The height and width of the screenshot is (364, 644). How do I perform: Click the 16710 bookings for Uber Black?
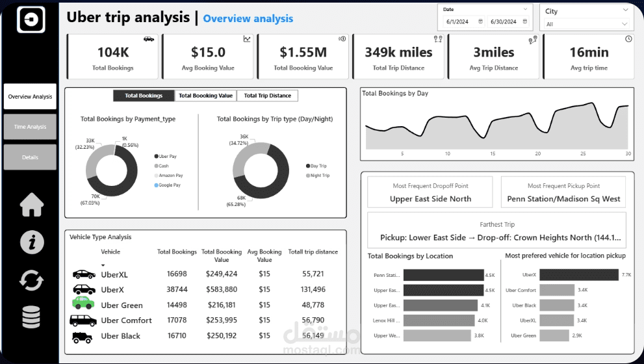click(x=177, y=335)
